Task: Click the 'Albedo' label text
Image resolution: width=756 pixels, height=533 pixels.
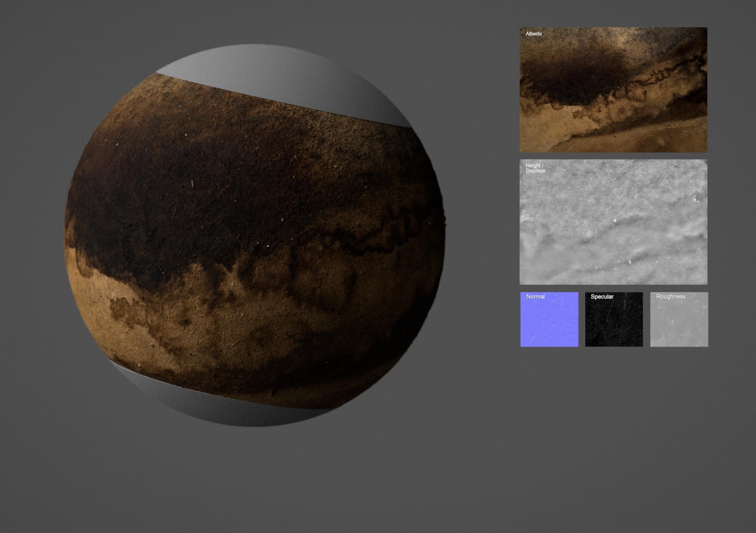Action: [x=533, y=34]
